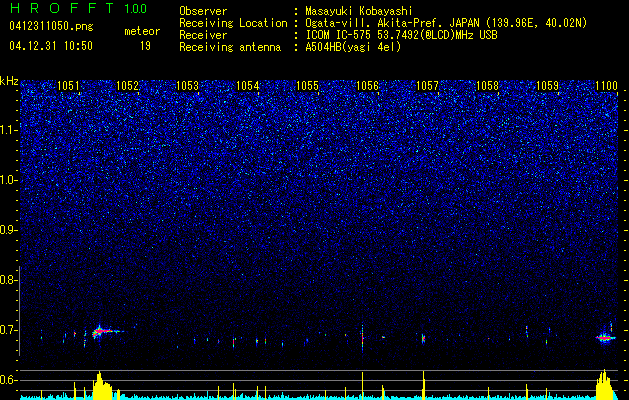Viewport: 629px width, 400px height.
Task: Click the "Receiver" field label
Action: (x=203, y=35)
